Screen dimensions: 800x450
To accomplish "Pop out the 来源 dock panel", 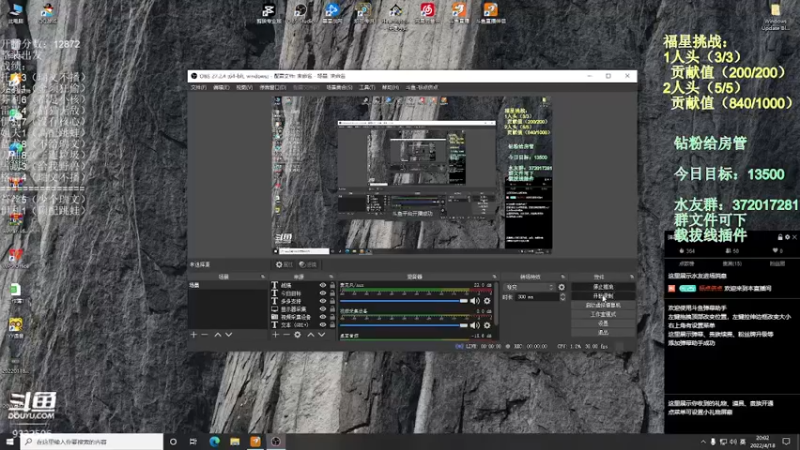I will (x=331, y=277).
